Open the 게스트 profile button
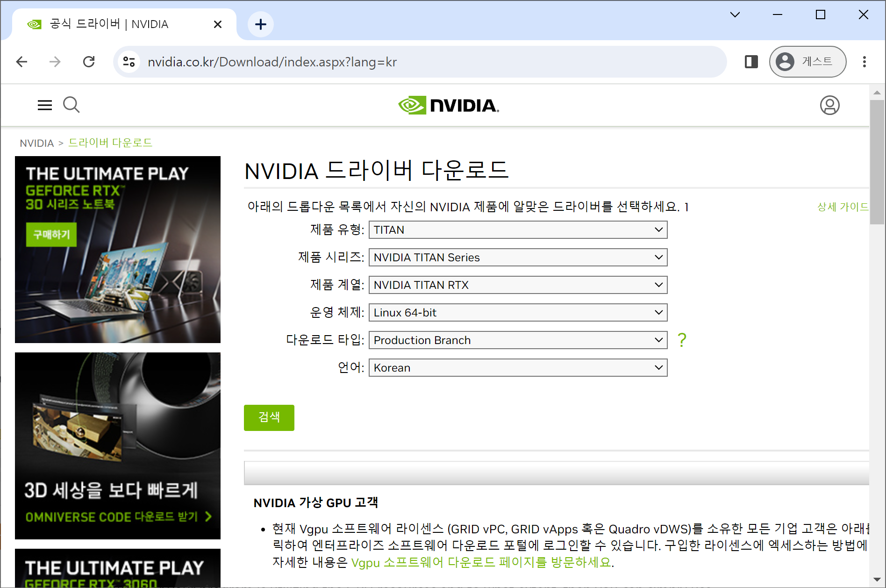886x588 pixels. pos(808,62)
